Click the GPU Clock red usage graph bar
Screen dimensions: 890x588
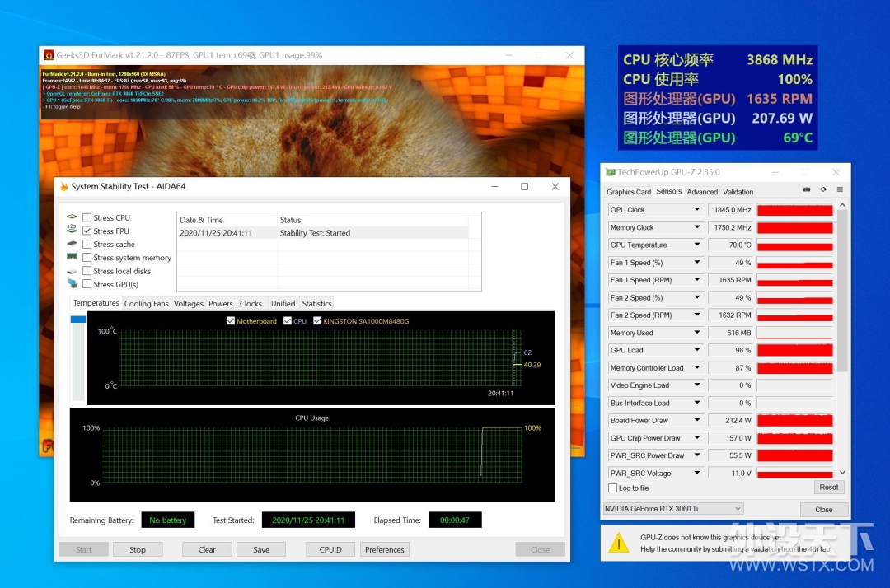pyautogui.click(x=794, y=210)
